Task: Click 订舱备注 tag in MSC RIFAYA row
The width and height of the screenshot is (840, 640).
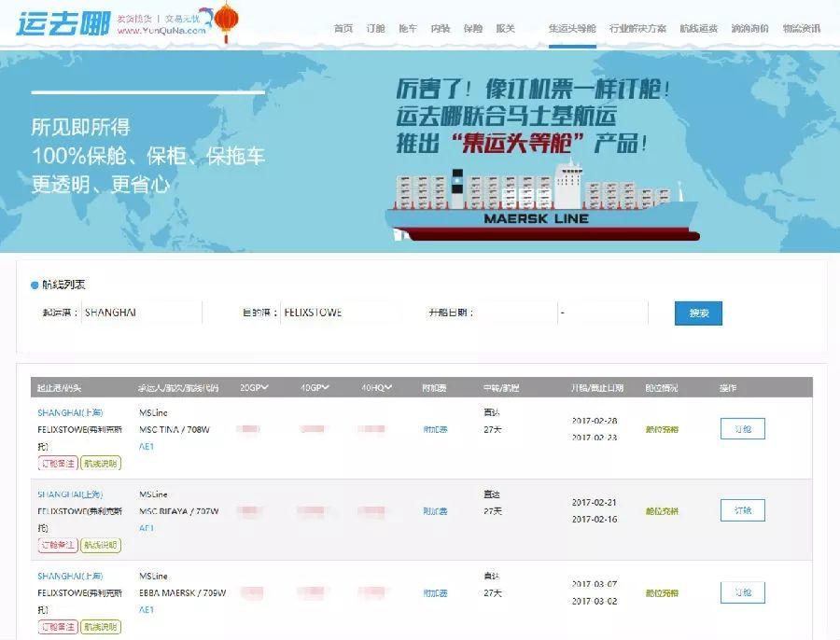Action: 58,545
